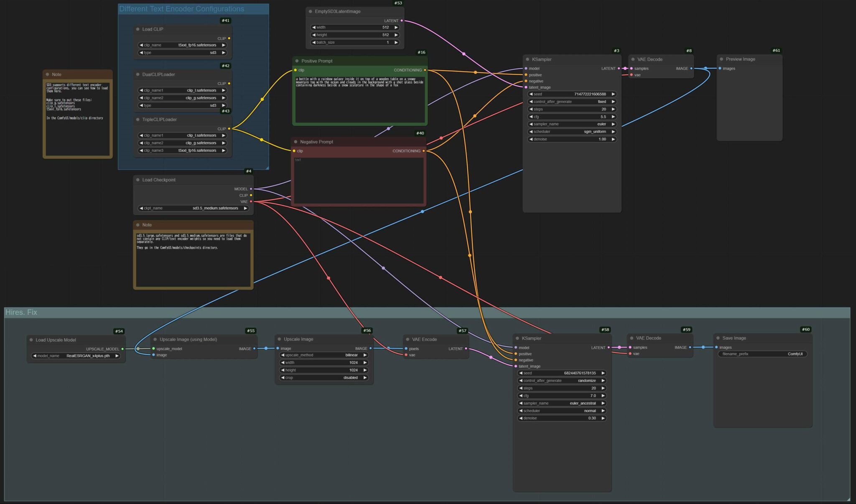Click the collapse dot on Load Upscale Model node
Image resolution: width=856 pixels, height=504 pixels.
[x=31, y=340]
